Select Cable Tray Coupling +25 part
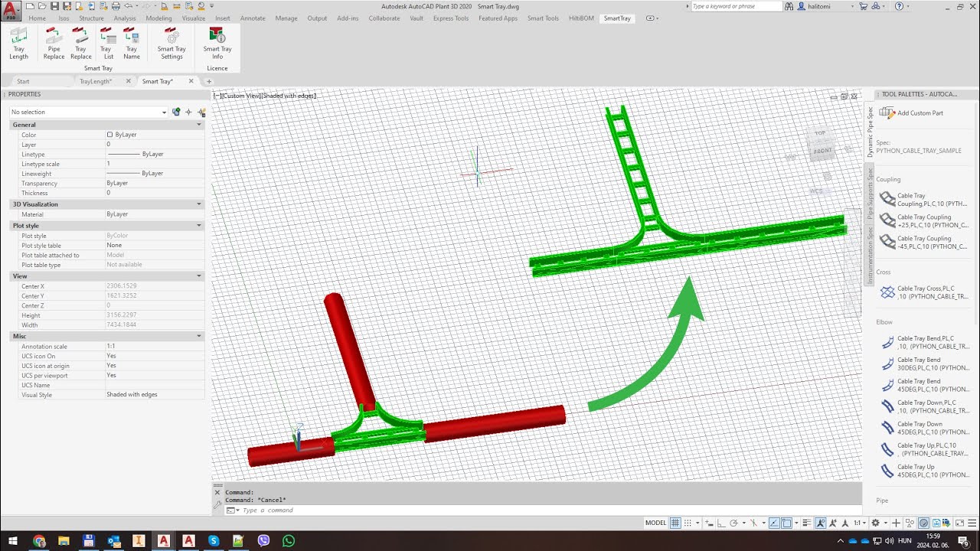 coord(923,221)
